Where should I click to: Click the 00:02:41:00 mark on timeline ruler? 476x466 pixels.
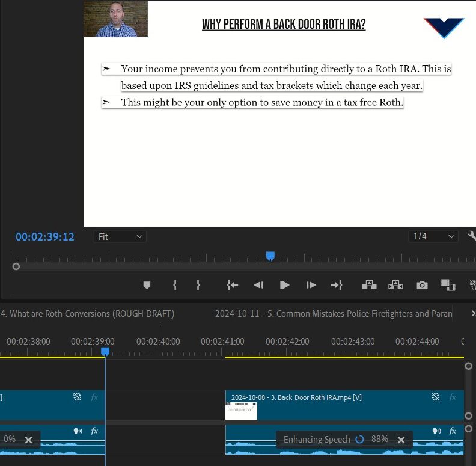pos(222,341)
